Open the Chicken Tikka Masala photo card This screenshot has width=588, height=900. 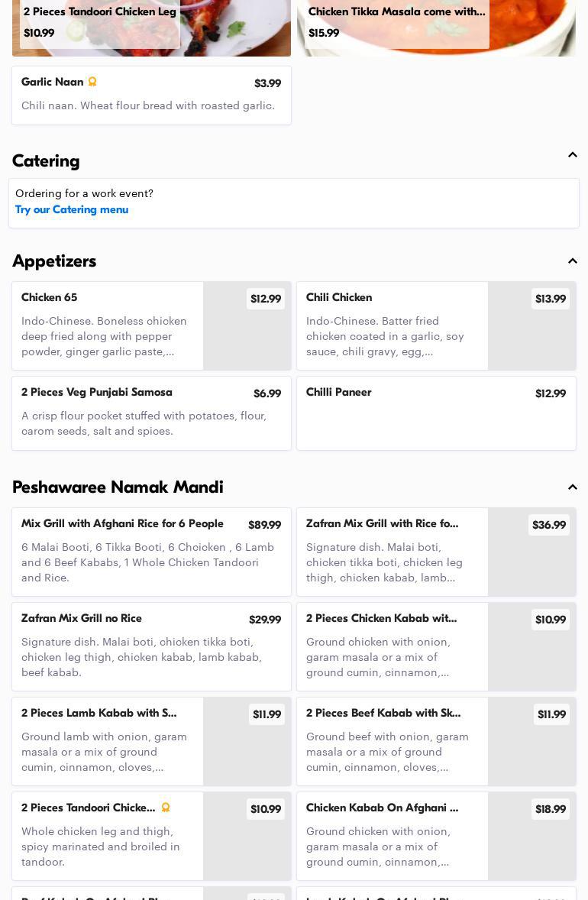pos(436,28)
